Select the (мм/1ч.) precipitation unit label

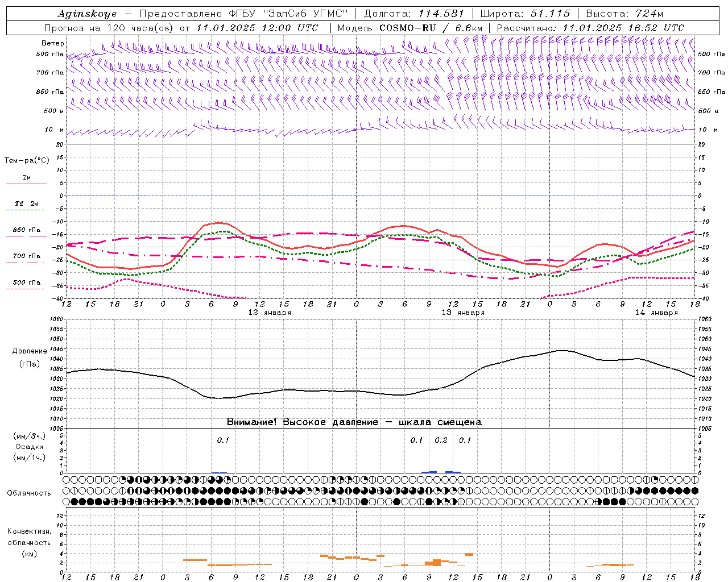[x=29, y=458]
